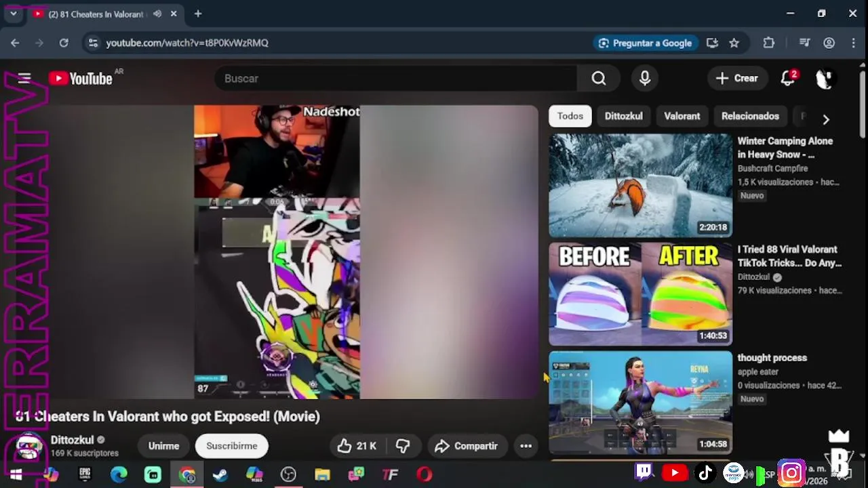This screenshot has width=868, height=488.
Task: Click the search magnifier button
Action: click(x=598, y=79)
